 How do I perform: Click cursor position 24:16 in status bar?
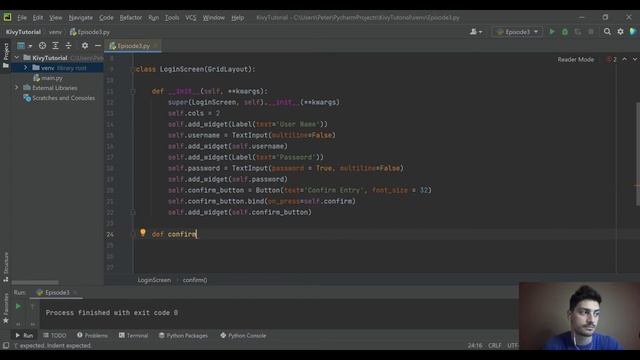point(475,346)
